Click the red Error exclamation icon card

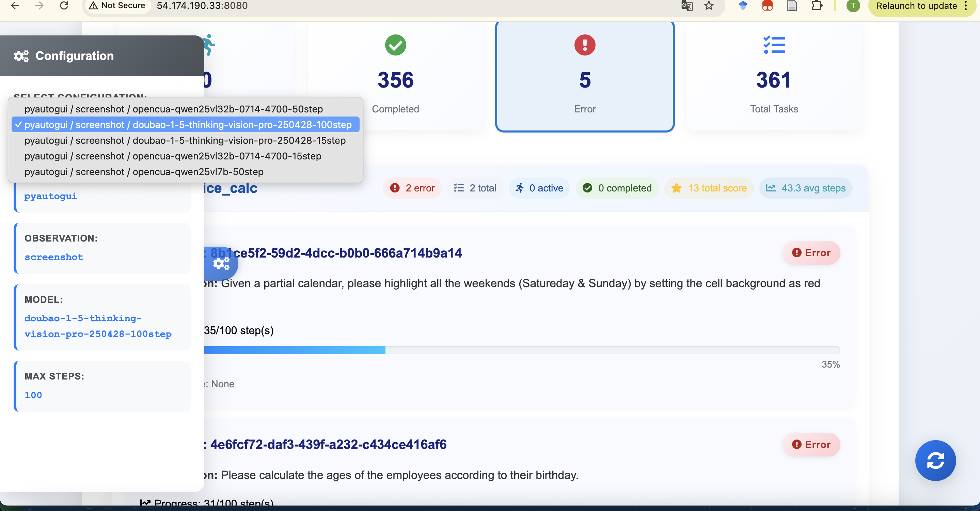(584, 45)
